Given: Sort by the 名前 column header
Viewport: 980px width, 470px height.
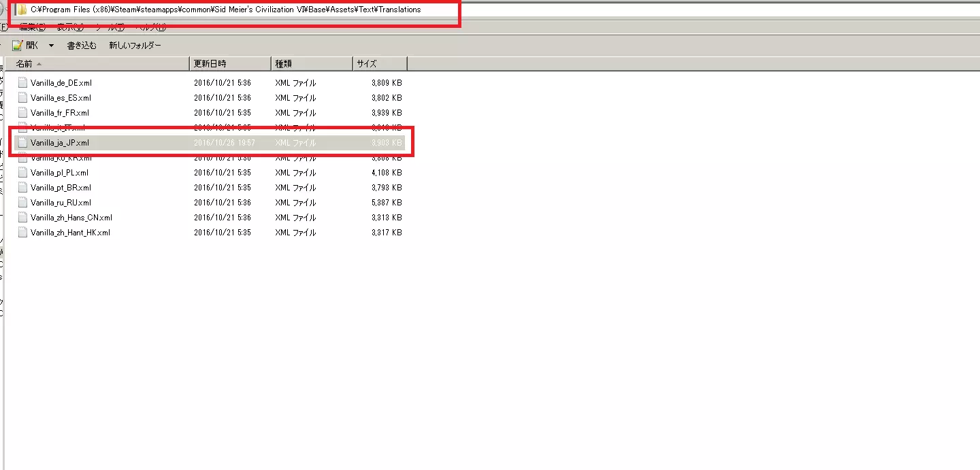Looking at the screenshot, I should (x=97, y=63).
